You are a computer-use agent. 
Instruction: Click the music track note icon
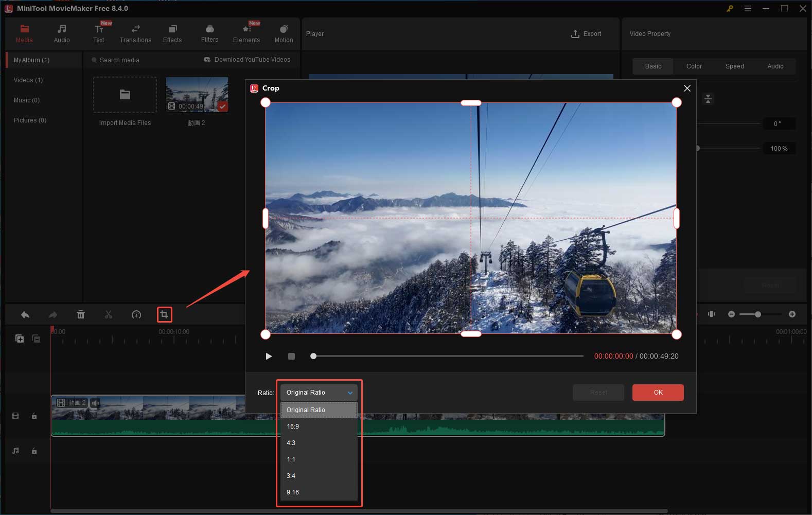click(15, 451)
